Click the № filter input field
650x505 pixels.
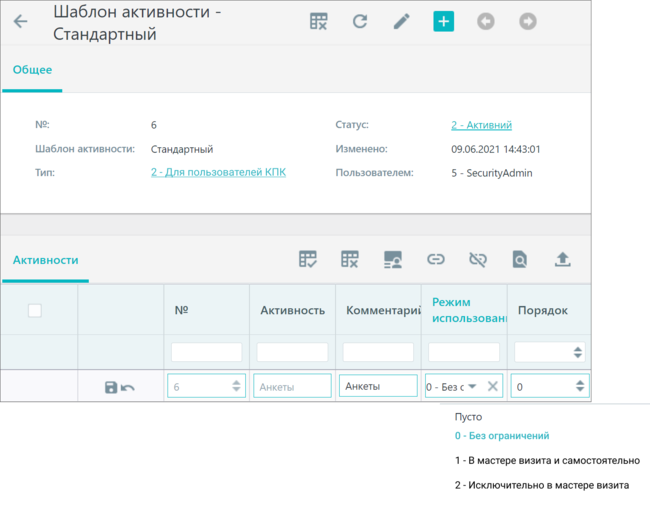[206, 352]
